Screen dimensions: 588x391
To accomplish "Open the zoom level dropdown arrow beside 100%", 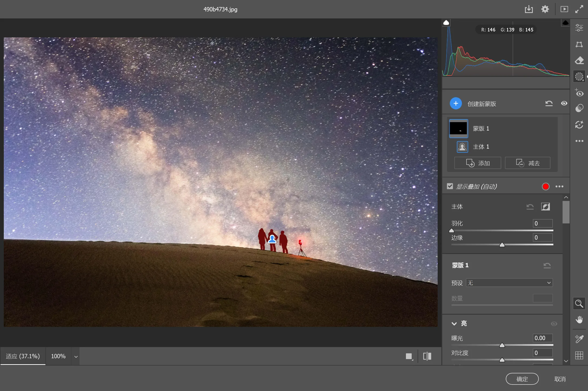I will coord(76,357).
